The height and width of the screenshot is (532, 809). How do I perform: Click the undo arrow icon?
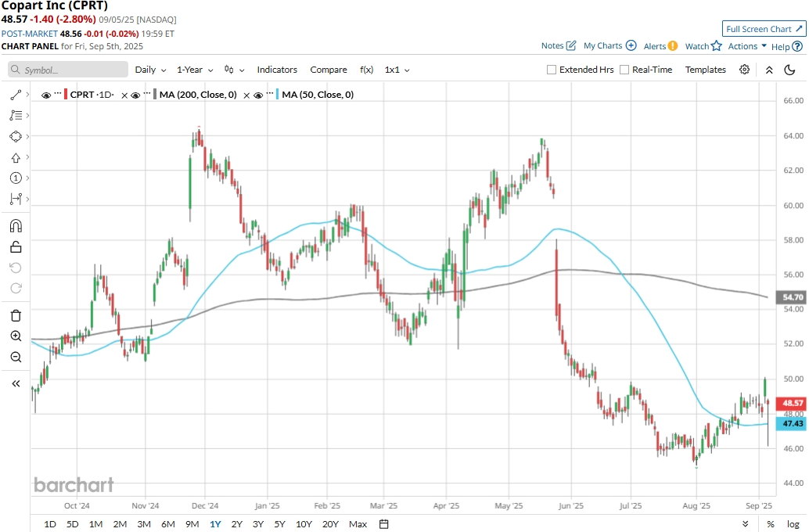tap(16, 268)
